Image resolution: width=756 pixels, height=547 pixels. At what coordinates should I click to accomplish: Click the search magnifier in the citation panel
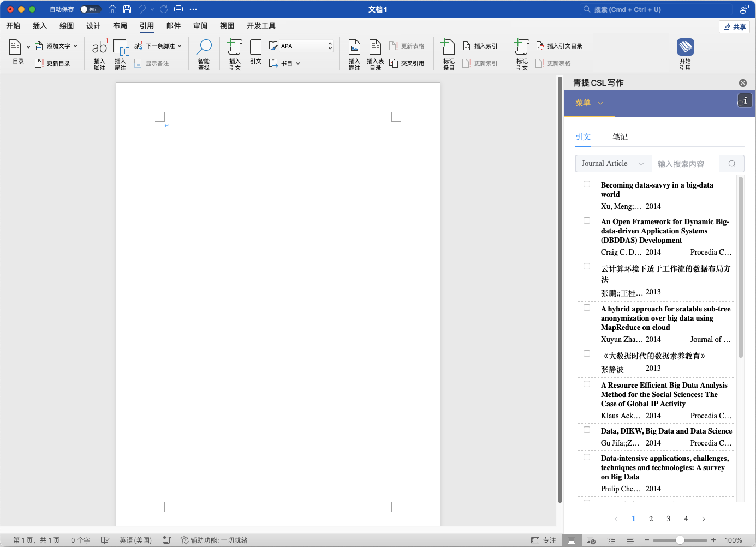(x=731, y=164)
